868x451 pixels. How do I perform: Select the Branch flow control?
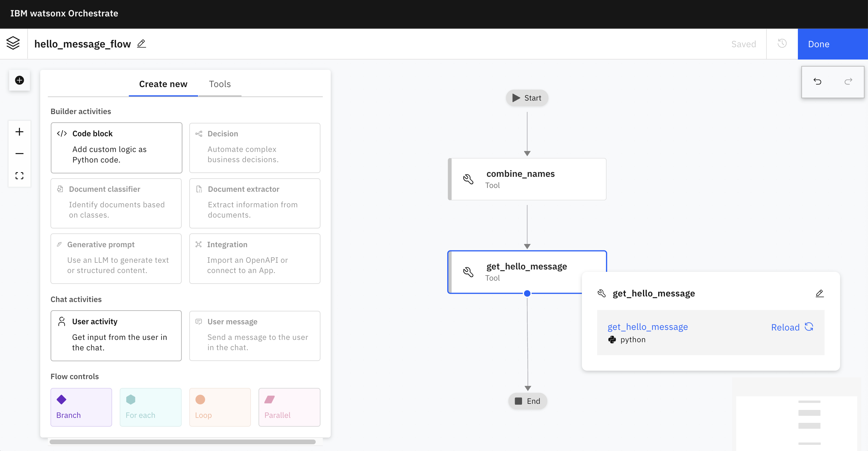point(81,407)
